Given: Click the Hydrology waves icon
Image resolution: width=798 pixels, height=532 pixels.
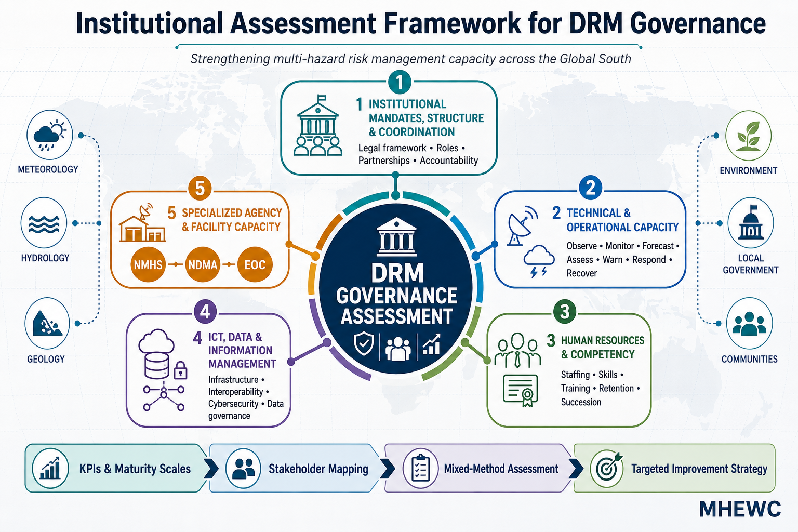Looking at the screenshot, I should tap(44, 223).
